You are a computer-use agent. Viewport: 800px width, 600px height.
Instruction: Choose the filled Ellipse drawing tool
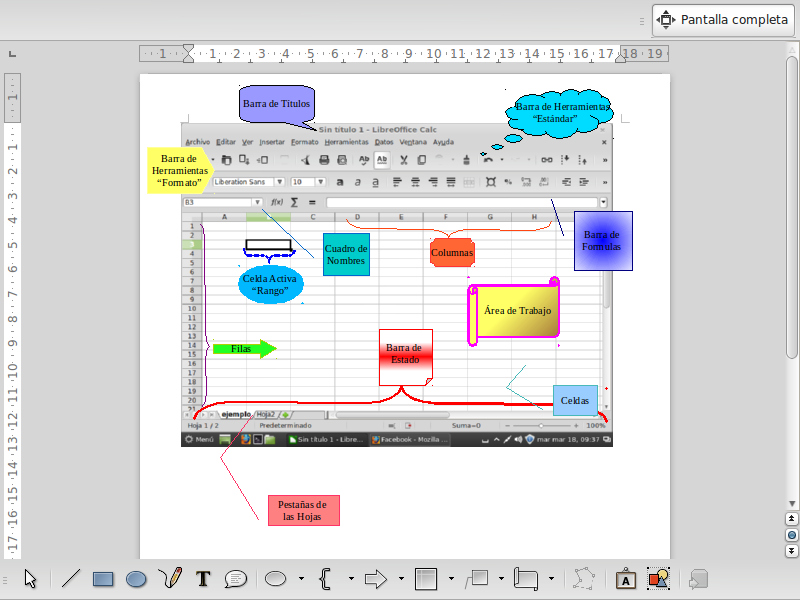[x=136, y=579]
